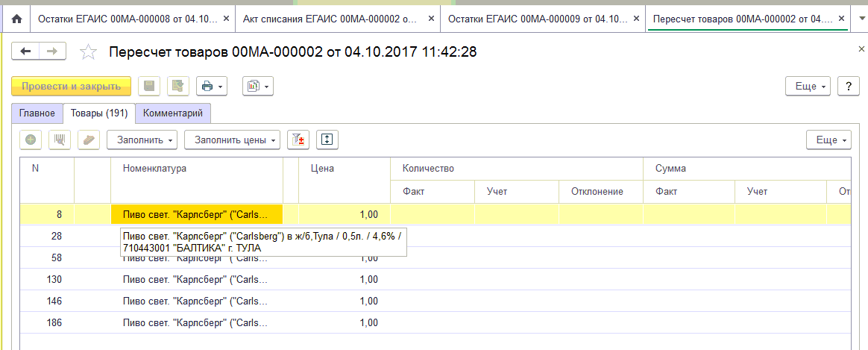Click the Отклонение column header
This screenshot has height=350, width=868.
point(600,192)
